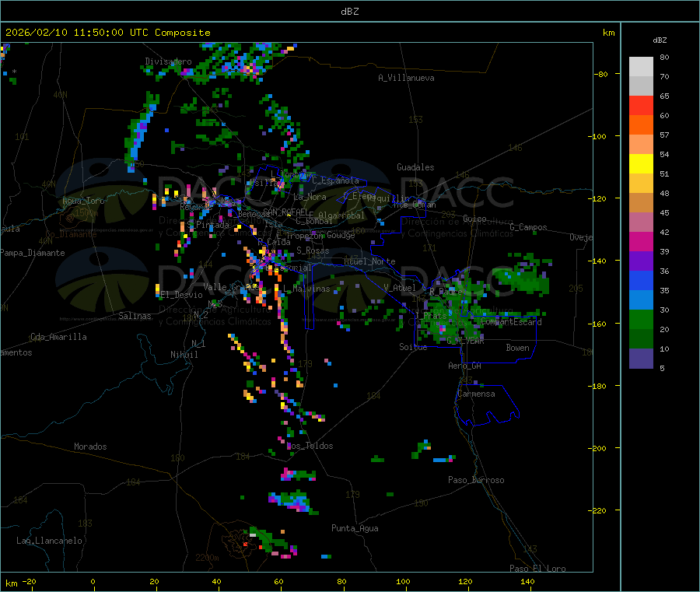The height and width of the screenshot is (592, 700).
Task: Select the G_Campos label
Action: tap(528, 227)
